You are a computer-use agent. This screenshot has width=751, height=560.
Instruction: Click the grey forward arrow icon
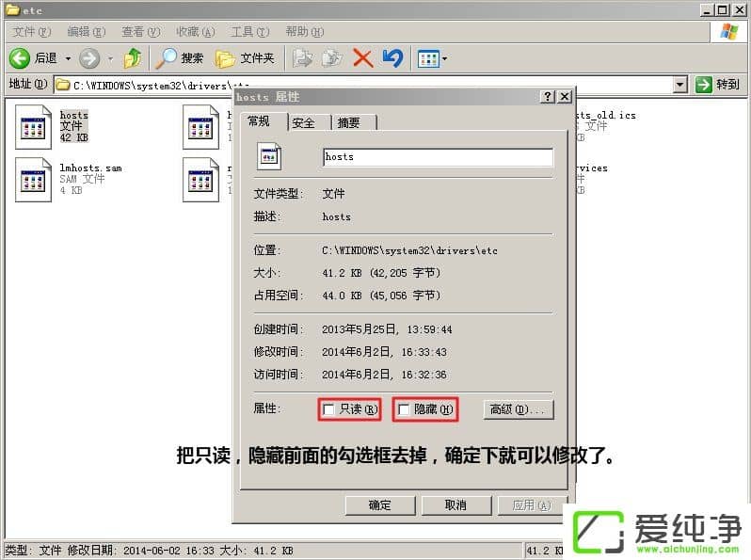click(89, 58)
